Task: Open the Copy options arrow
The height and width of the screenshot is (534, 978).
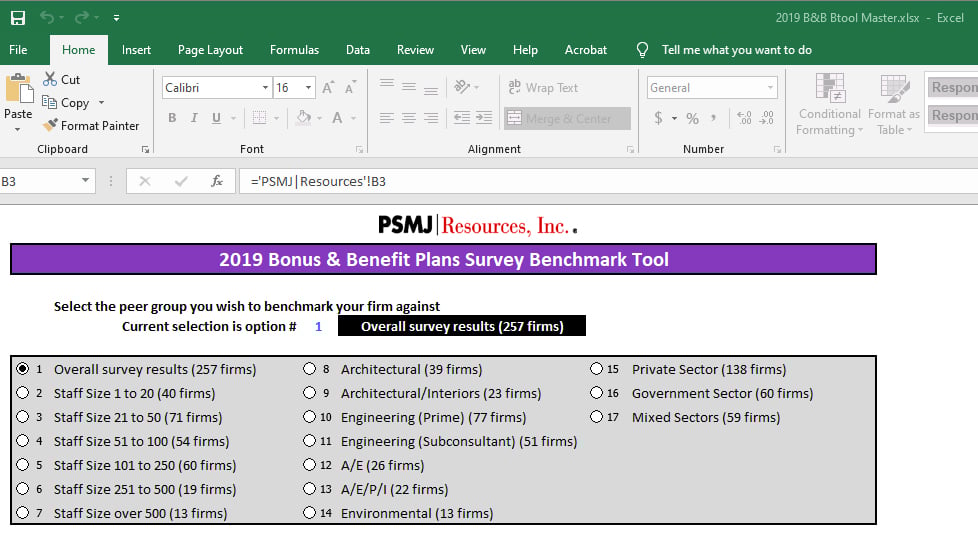Action: click(101, 102)
